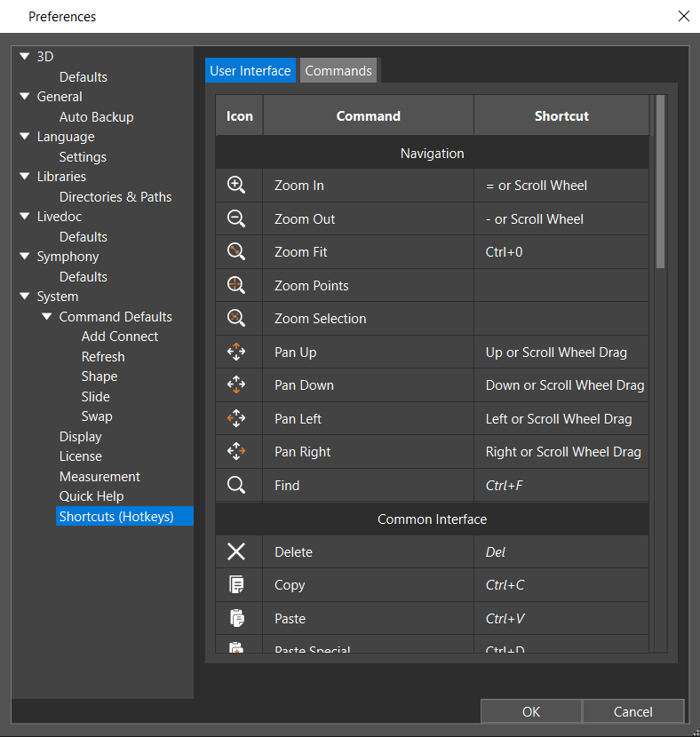Select Swap in the tree
This screenshot has height=737, width=700.
(97, 416)
